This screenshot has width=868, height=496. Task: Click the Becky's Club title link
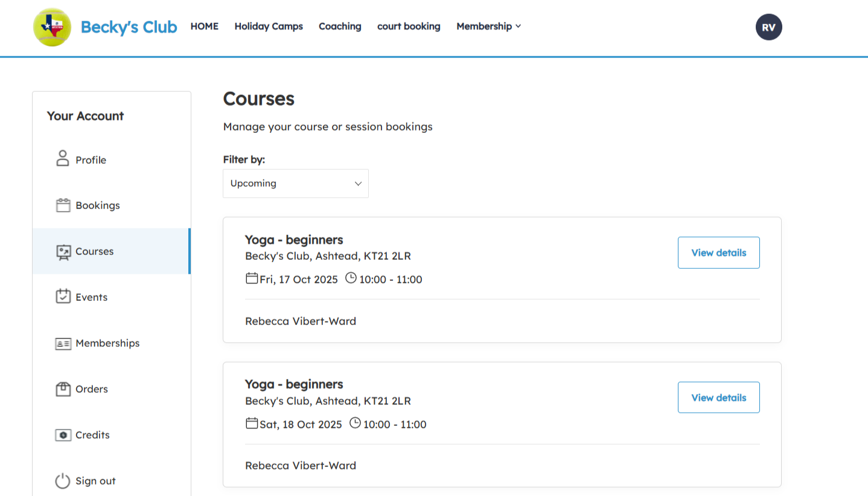click(x=129, y=27)
